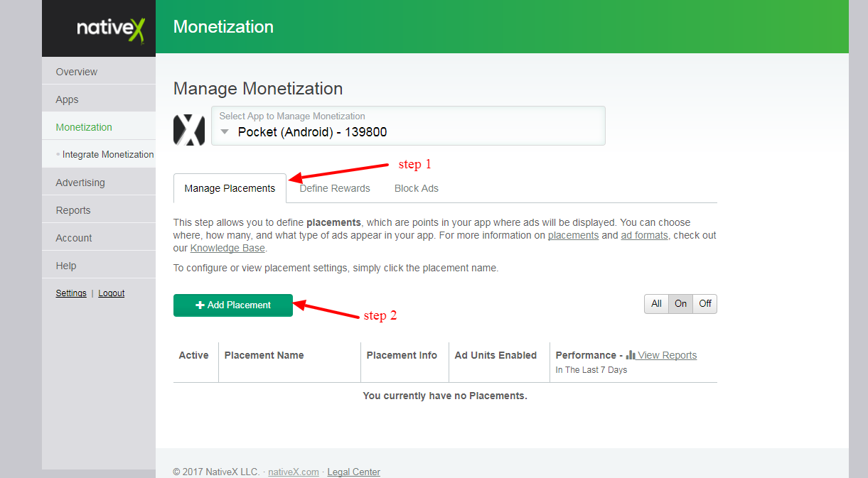Viewport: 868px width, 478px height.
Task: Expand the app selection dropdown arrow
Action: (x=225, y=131)
